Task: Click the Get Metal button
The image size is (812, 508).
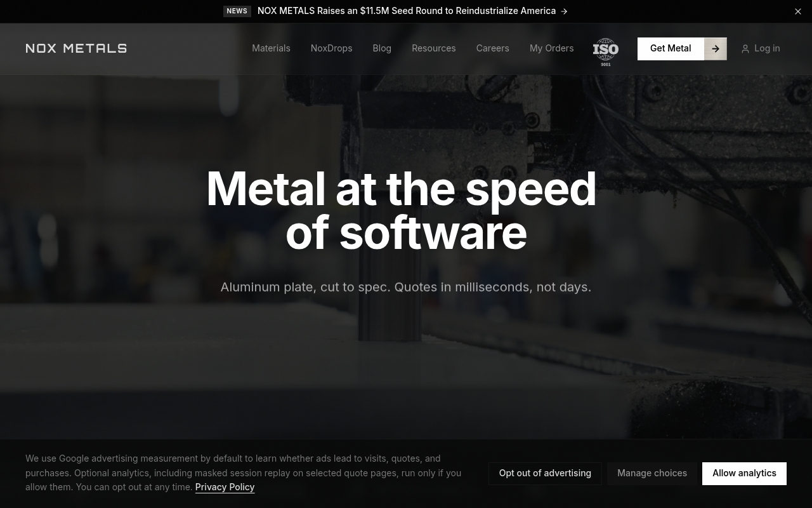Action: point(671,48)
